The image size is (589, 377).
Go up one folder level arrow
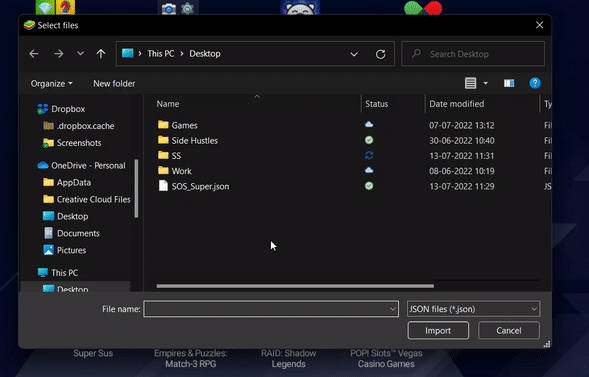coord(101,54)
